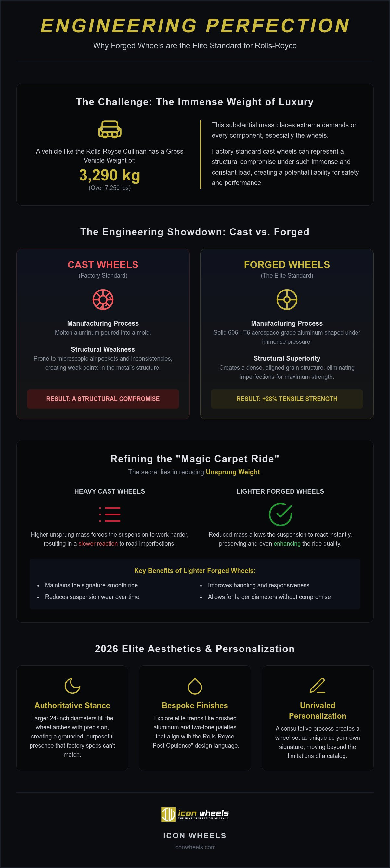Click the droplet icon above Bespoke Finishes

195,686
